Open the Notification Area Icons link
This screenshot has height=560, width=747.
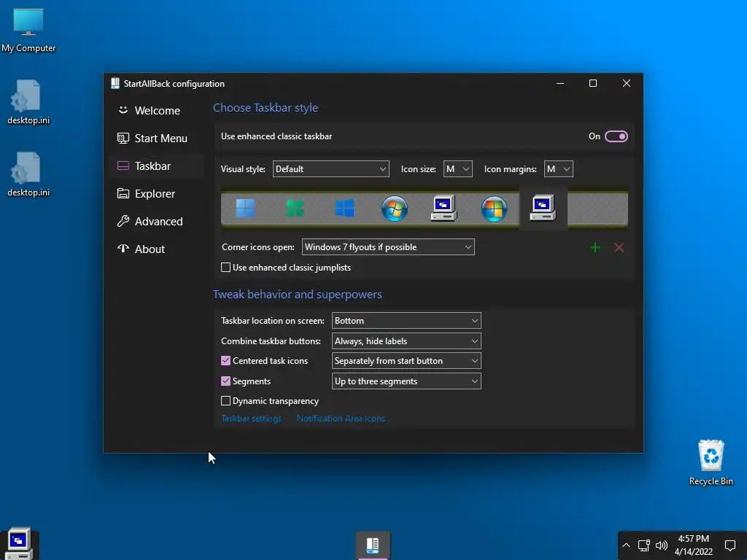pyautogui.click(x=341, y=418)
